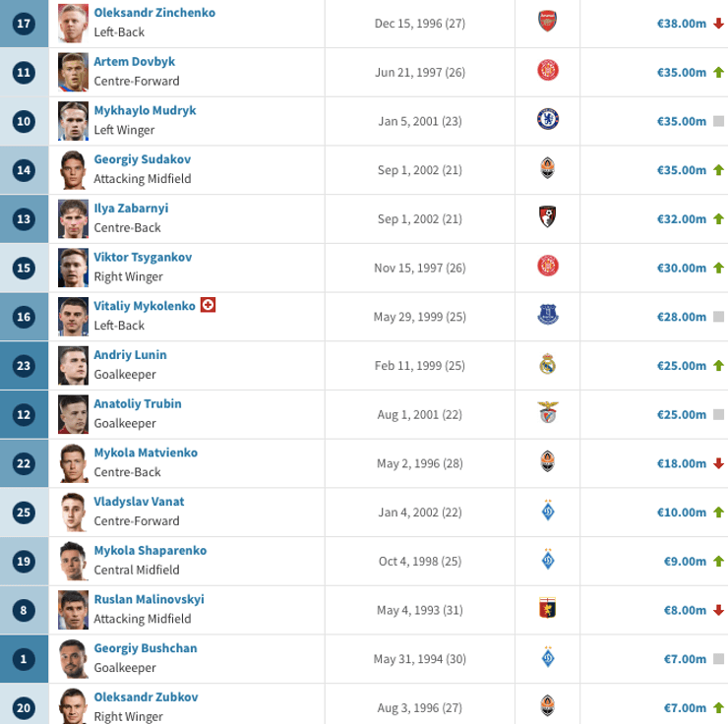This screenshot has height=724, width=728.
Task: Open Mykola Shaparenko profile link
Action: pyautogui.click(x=151, y=551)
